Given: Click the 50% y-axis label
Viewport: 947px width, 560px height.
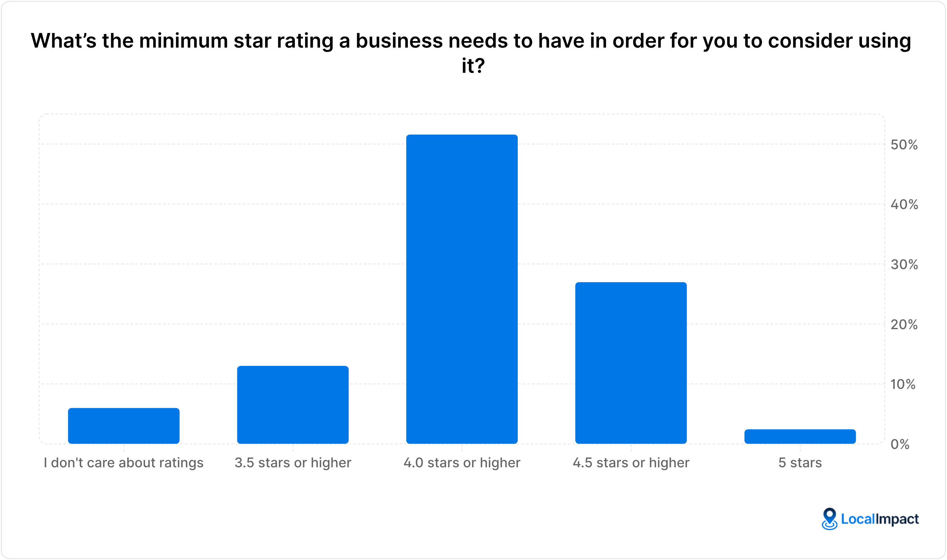Looking at the screenshot, I should point(904,145).
